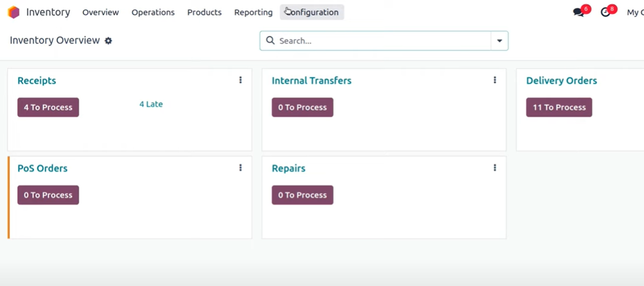Click the 4 To Process button in Receipts
This screenshot has width=644, height=286.
tap(48, 107)
